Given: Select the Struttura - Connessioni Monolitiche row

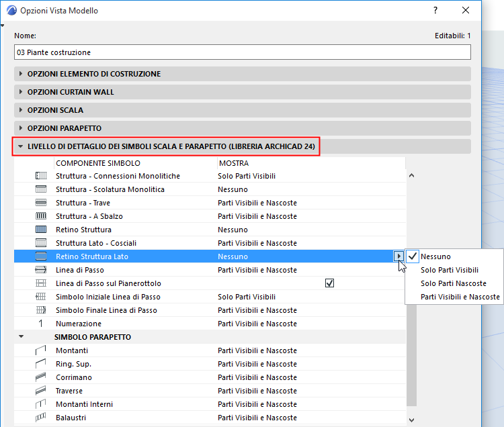Looking at the screenshot, I should coord(210,176).
